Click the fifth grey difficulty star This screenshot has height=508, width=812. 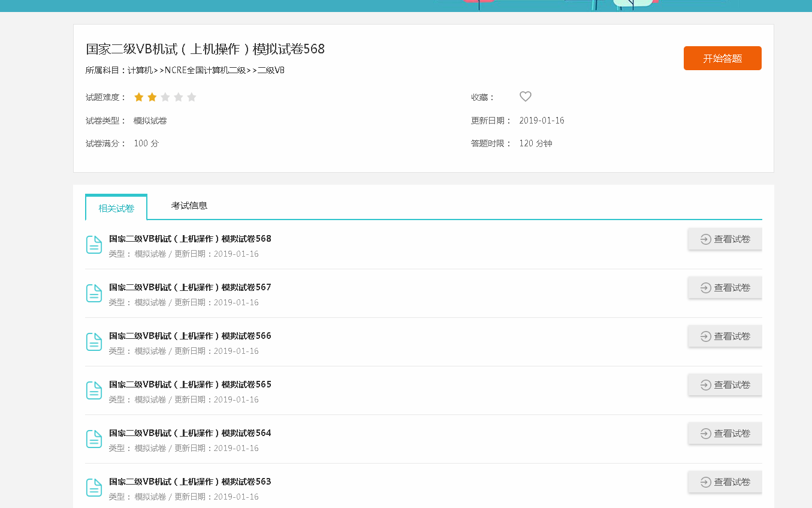point(192,97)
